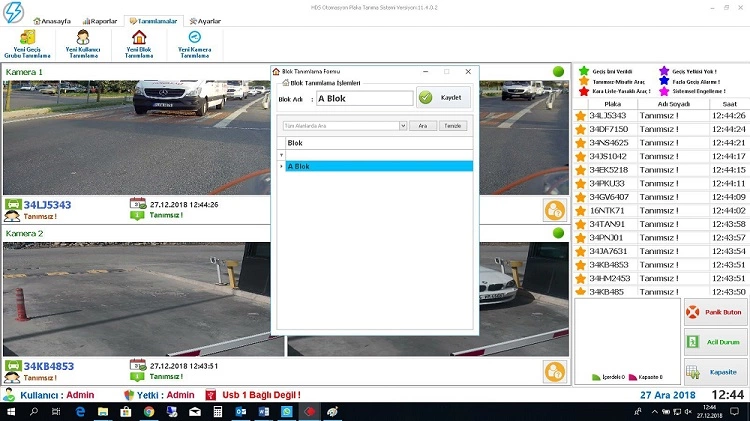Viewport: 750px width, 421px height.
Task: Expand the Tüm Alanlarda Ara dropdown
Action: point(403,126)
